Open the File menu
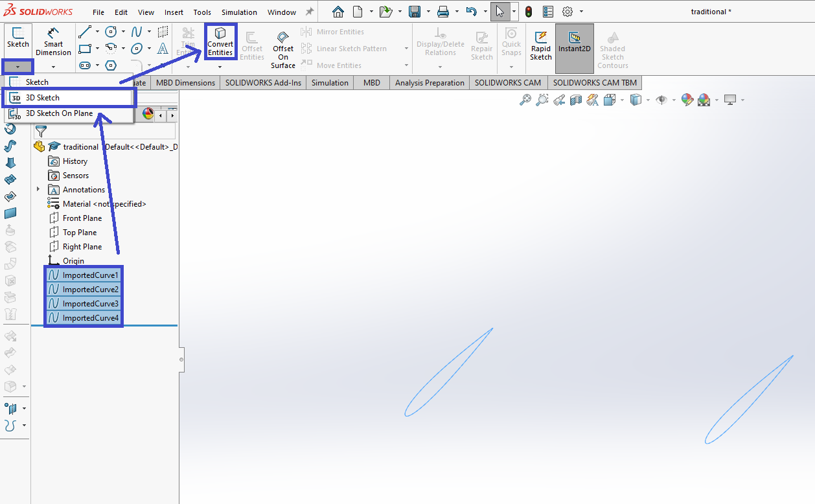 click(98, 12)
